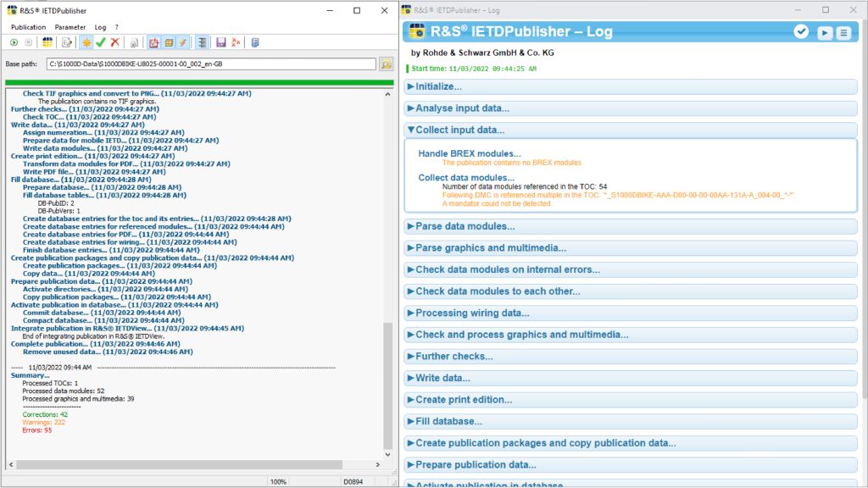
Task: Open the Publication menu
Action: coord(28,27)
